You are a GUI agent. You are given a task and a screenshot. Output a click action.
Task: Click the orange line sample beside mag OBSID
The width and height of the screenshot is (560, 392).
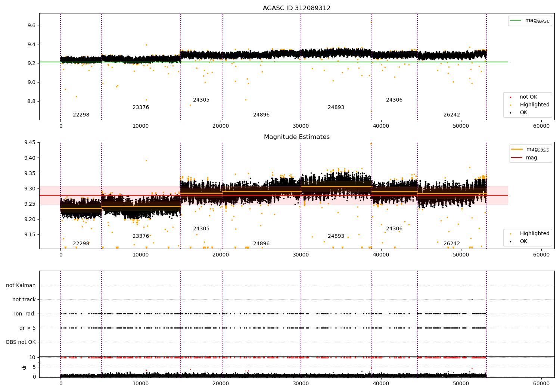[x=517, y=149]
